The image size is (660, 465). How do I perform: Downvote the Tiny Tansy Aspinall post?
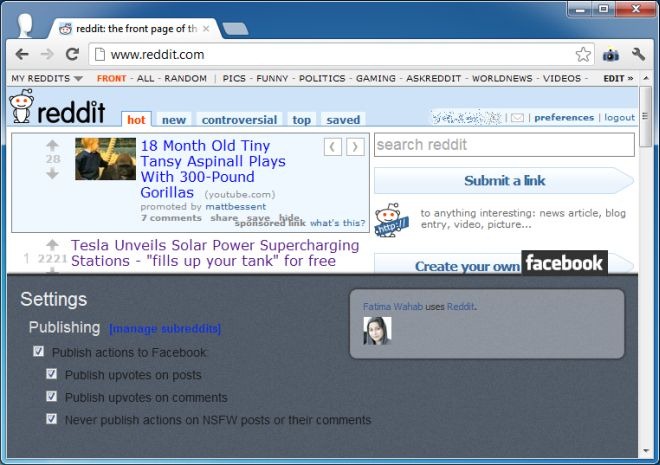(52, 173)
